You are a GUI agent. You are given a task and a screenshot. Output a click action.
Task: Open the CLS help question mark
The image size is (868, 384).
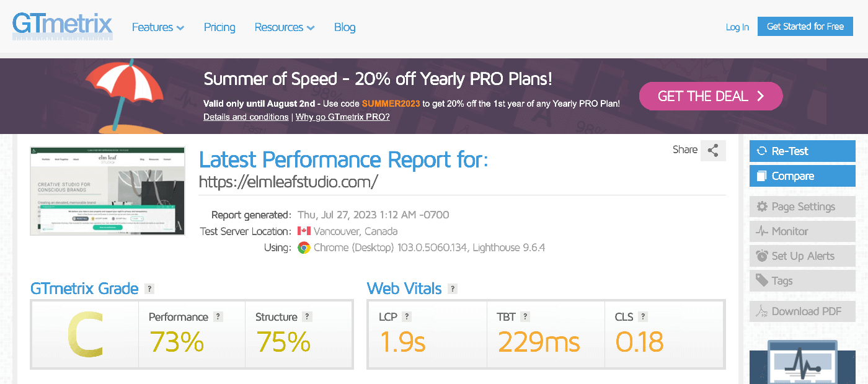[643, 316]
